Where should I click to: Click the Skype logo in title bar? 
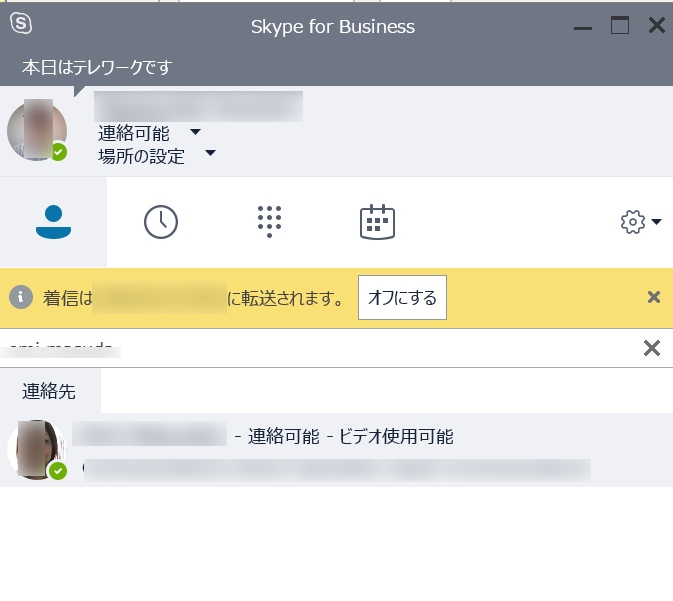(x=21, y=23)
